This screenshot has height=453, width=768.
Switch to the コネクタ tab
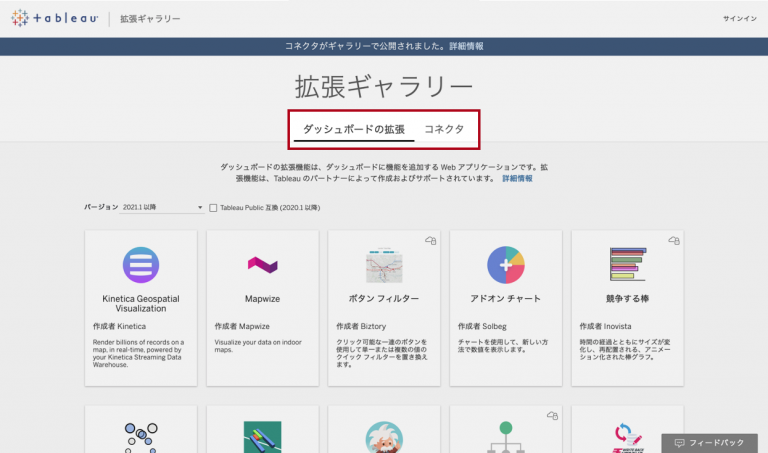point(444,129)
